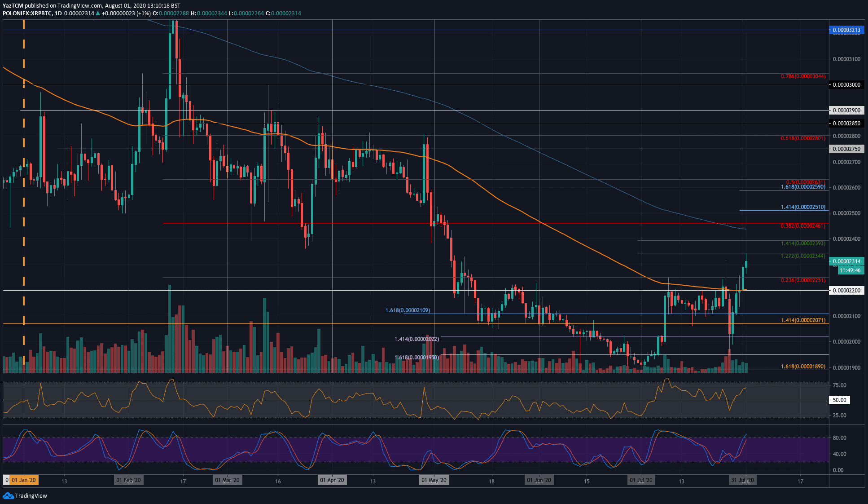Viewport: 868px width, 504px height.
Task: Click the 0.00002000 price scale value
Action: [846, 342]
